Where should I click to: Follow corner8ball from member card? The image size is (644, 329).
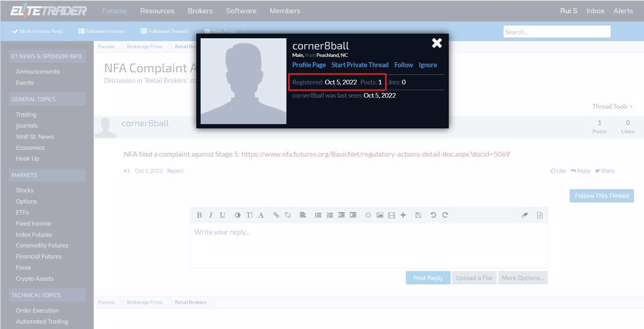coord(404,65)
